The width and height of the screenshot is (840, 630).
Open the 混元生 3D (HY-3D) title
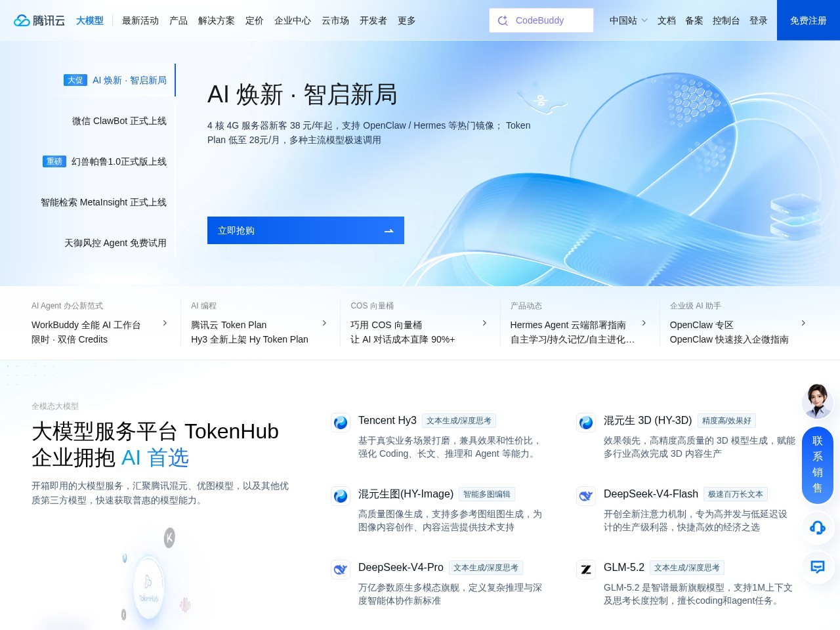click(648, 420)
